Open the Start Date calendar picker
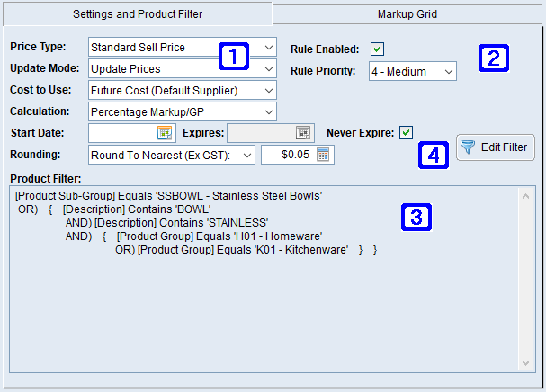 click(164, 133)
